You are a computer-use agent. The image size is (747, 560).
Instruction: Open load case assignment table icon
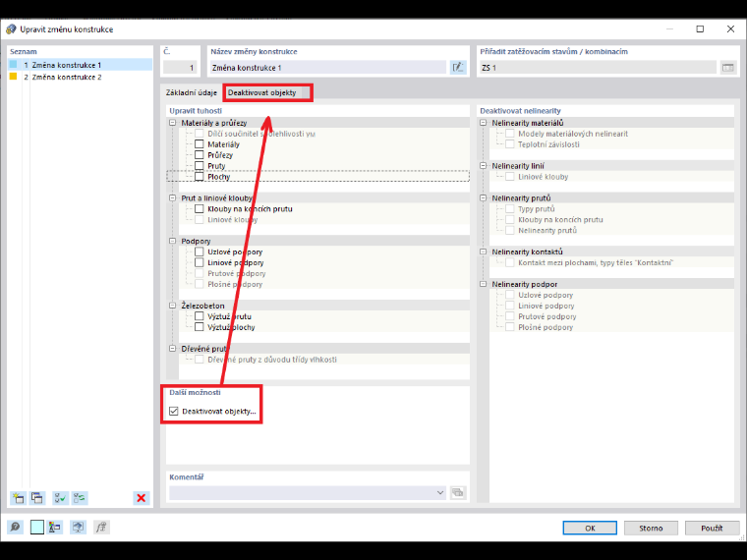(727, 67)
